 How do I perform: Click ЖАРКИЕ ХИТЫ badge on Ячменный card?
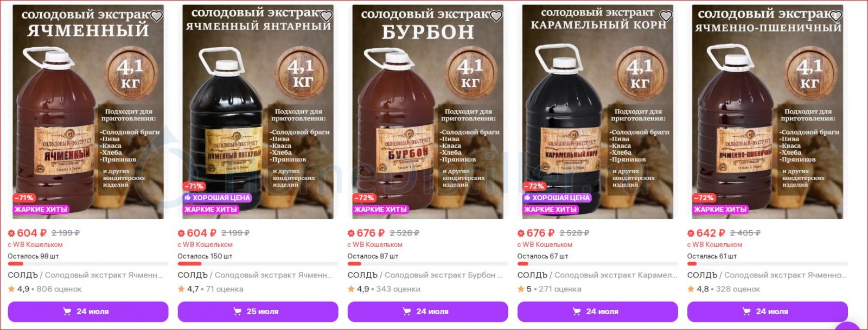tap(41, 210)
